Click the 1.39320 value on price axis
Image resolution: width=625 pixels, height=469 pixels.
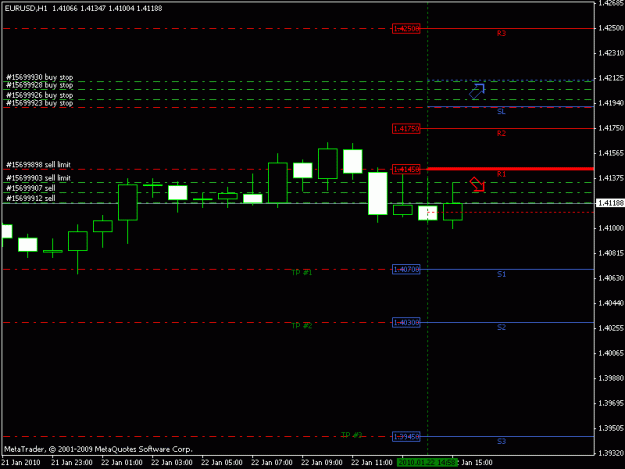click(x=611, y=453)
